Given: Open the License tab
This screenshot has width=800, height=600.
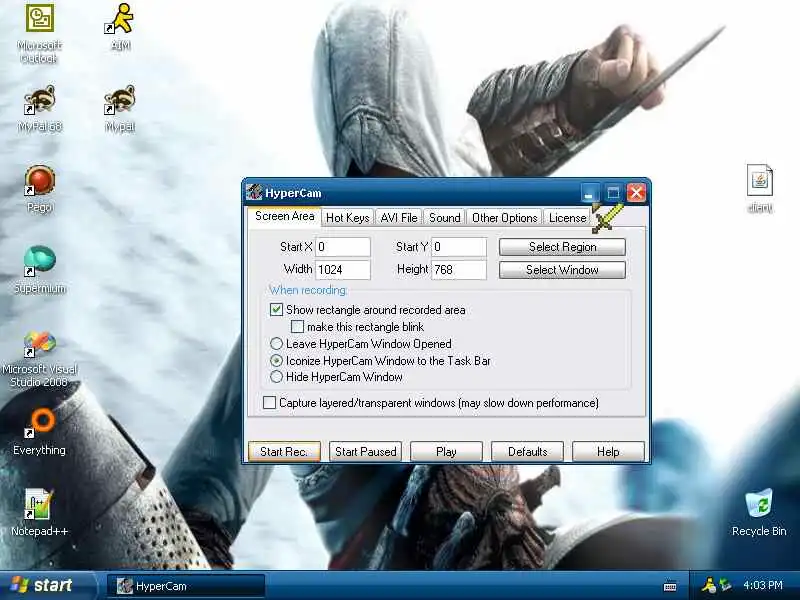Looking at the screenshot, I should point(567,218).
